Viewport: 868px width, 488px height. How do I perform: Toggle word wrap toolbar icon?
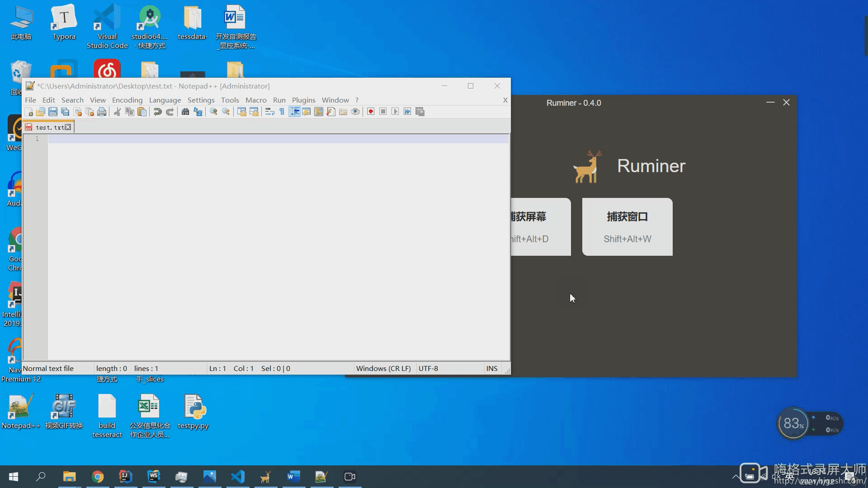(x=269, y=112)
